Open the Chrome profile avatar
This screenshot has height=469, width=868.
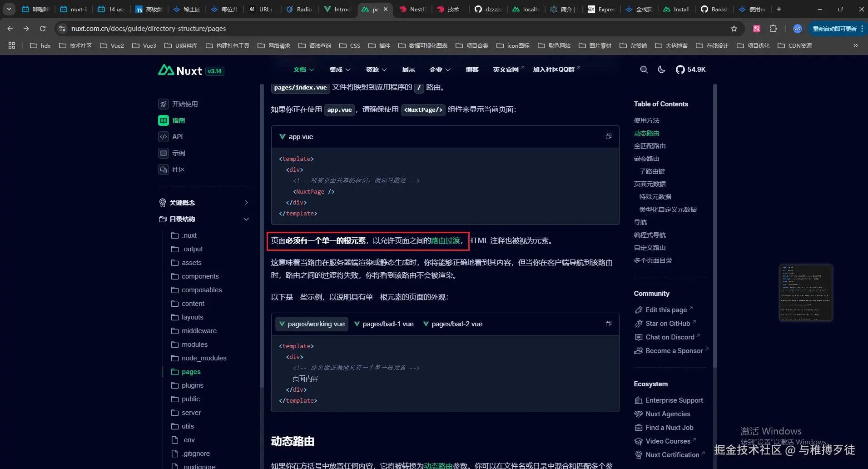click(x=798, y=29)
